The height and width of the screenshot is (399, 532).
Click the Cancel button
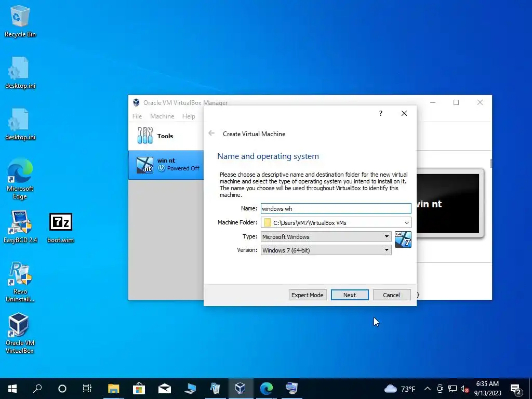pyautogui.click(x=392, y=295)
